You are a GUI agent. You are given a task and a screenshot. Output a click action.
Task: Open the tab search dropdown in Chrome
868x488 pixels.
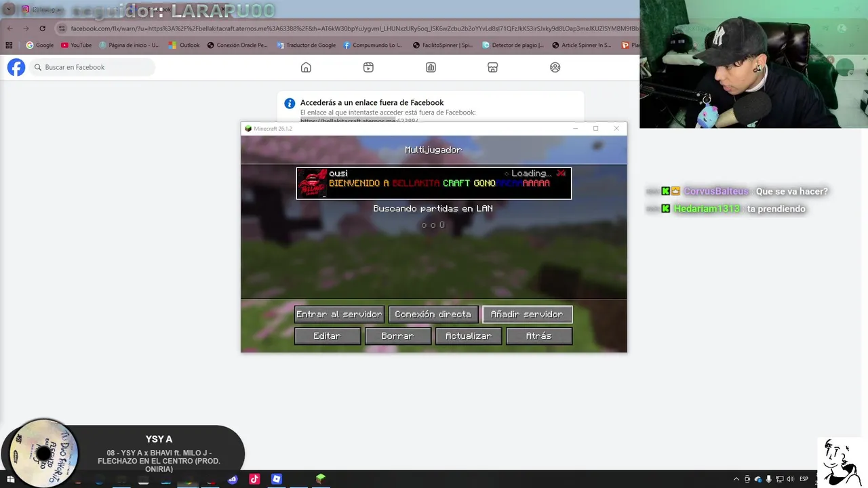(x=9, y=9)
